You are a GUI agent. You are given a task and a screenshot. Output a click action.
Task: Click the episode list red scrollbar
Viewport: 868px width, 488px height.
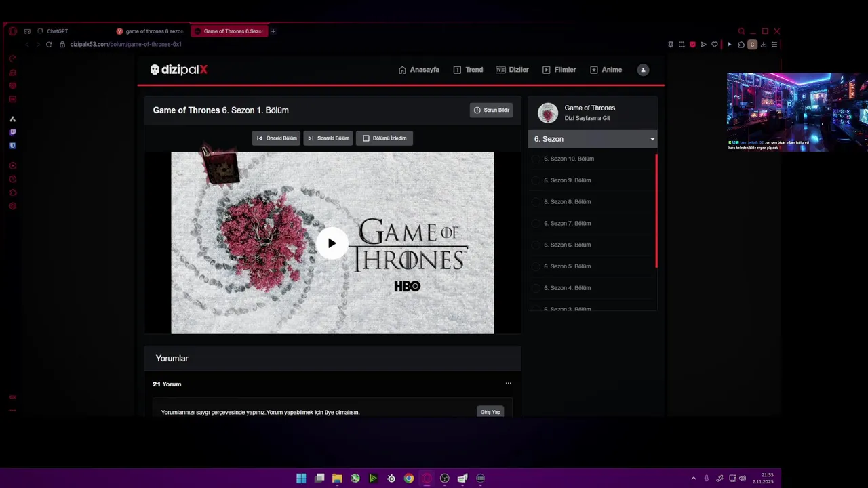[656, 211]
